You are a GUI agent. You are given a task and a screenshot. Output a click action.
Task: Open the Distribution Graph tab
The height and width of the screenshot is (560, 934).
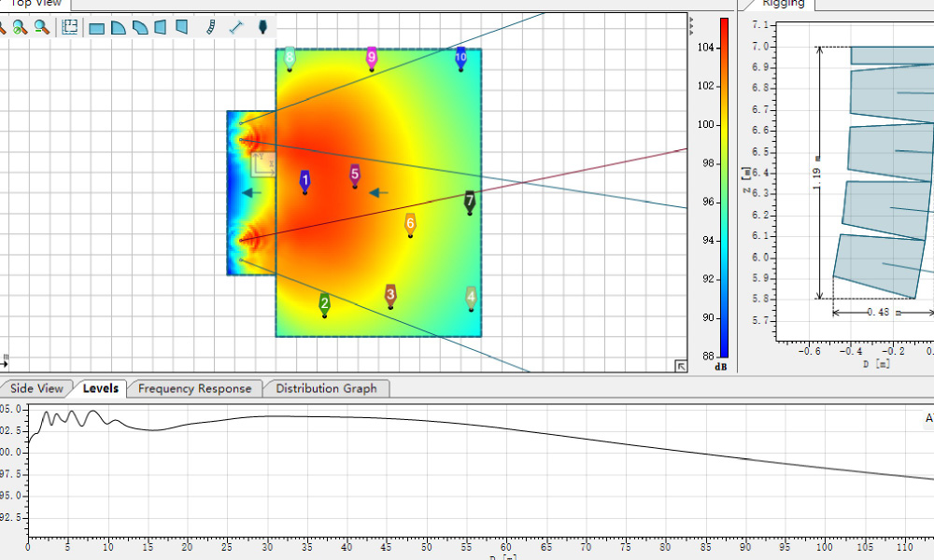point(326,388)
